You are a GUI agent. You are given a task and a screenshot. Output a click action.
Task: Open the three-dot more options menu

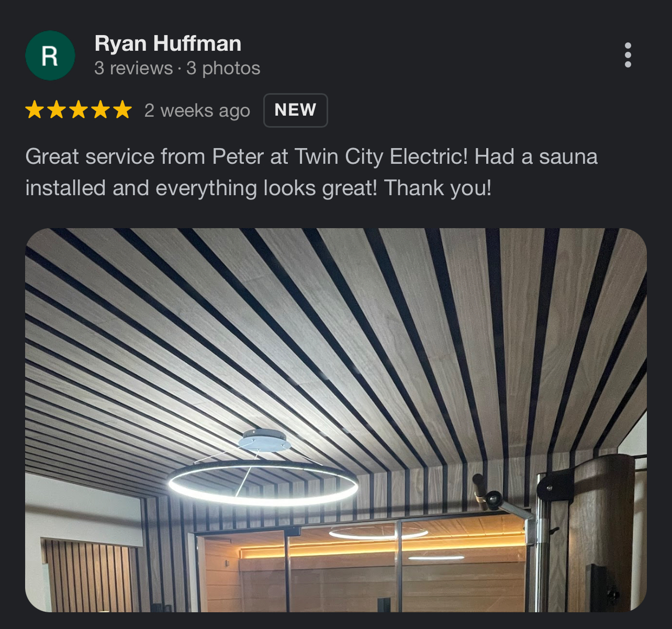pos(628,55)
